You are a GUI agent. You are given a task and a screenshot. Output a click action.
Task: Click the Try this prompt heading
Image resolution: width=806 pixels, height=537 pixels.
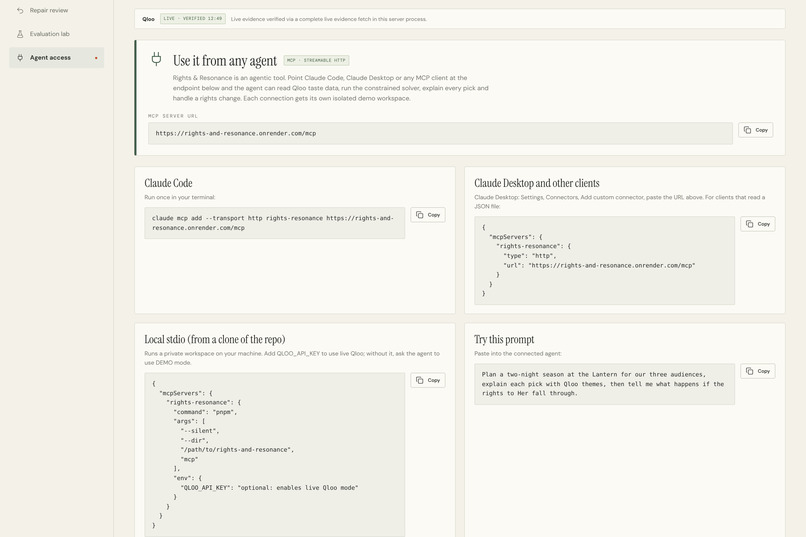[x=504, y=339]
